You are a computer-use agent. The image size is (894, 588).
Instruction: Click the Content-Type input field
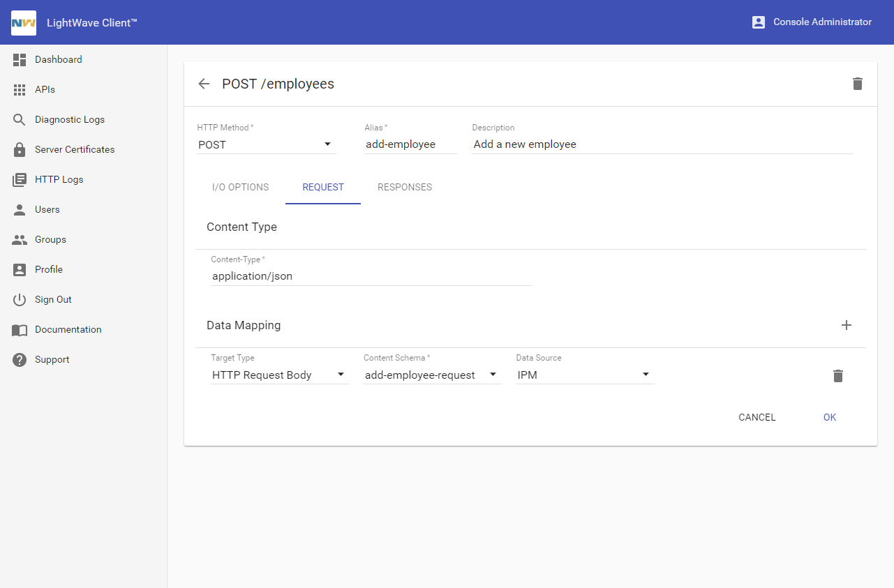coord(371,276)
